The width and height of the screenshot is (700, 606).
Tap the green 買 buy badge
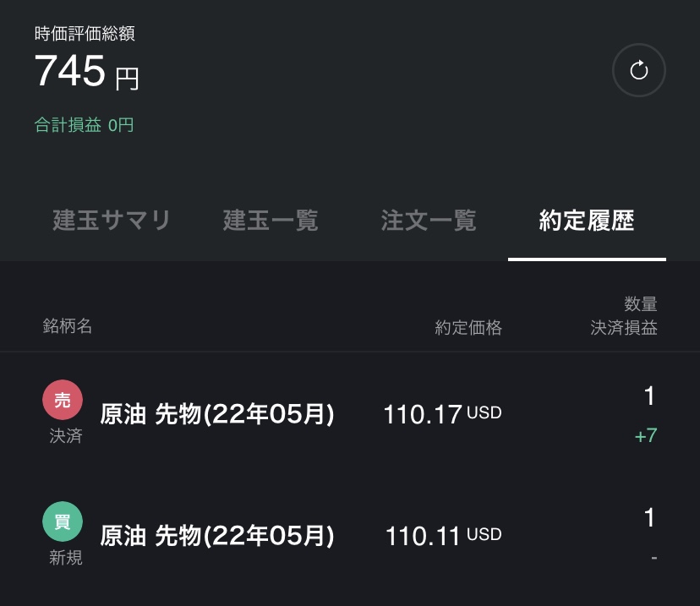coord(63,522)
